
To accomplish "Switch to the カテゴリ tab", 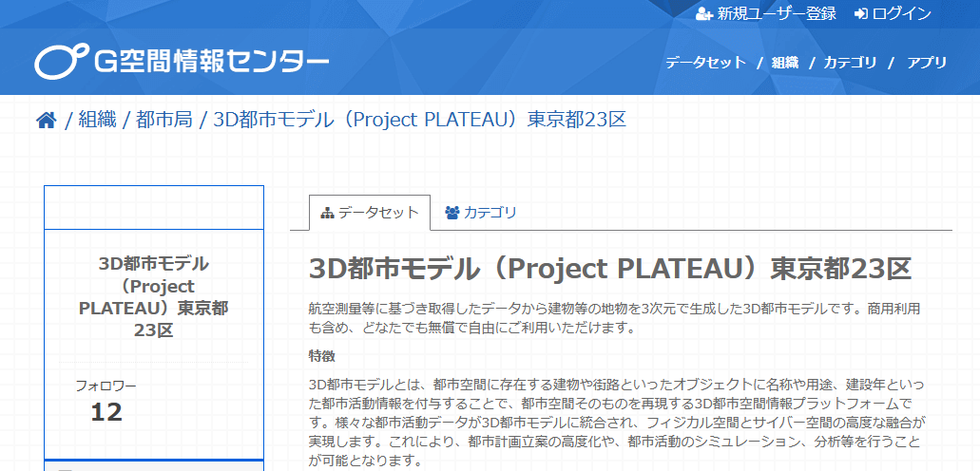I will tap(481, 213).
